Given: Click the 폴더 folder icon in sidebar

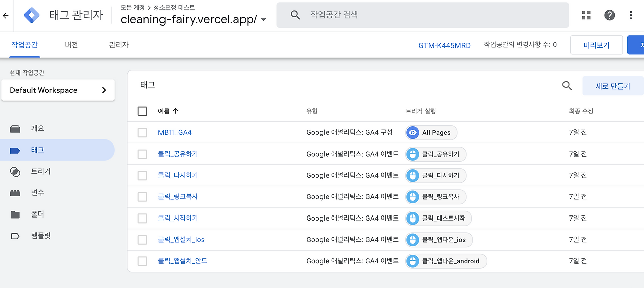Looking at the screenshot, I should coord(15,214).
